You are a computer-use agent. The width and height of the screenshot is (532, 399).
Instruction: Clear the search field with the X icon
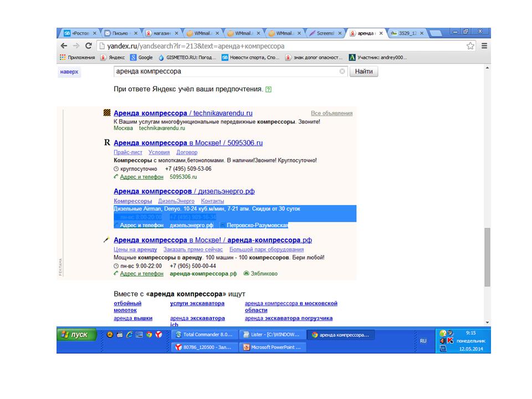click(x=342, y=71)
